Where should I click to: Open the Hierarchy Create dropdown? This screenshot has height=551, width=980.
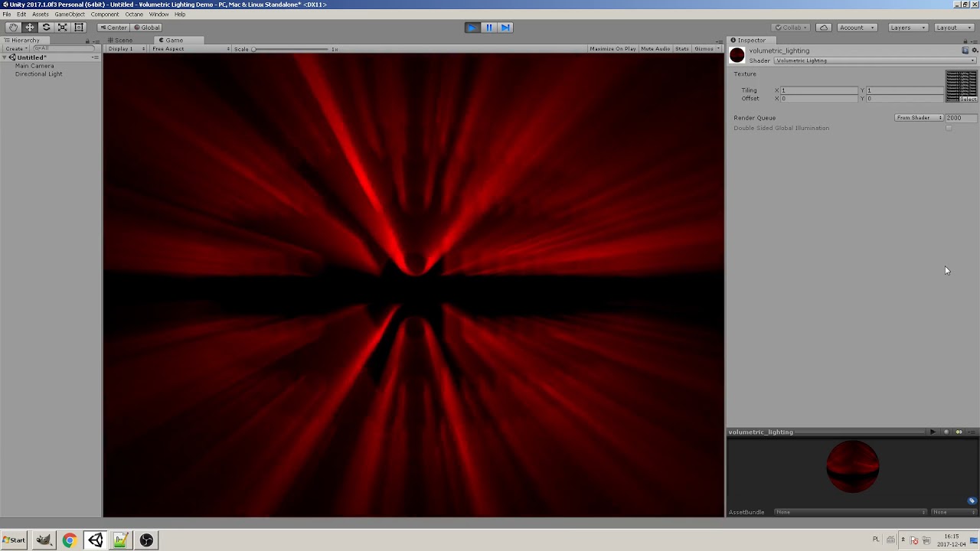tap(15, 48)
